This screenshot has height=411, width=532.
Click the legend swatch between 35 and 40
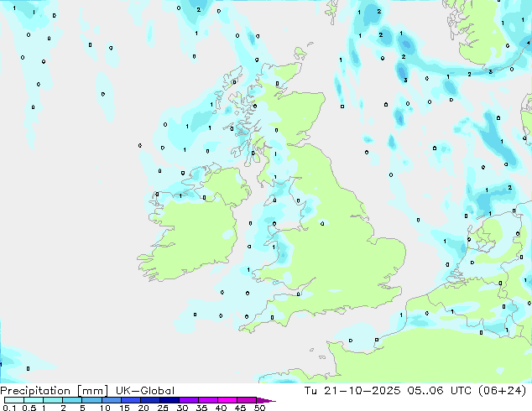[x=208, y=400]
